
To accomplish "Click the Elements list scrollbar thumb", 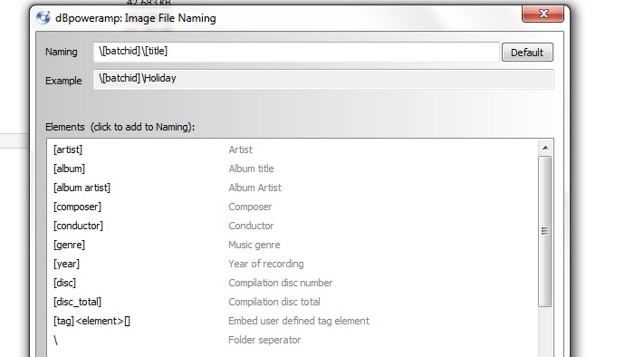I will coord(544,231).
